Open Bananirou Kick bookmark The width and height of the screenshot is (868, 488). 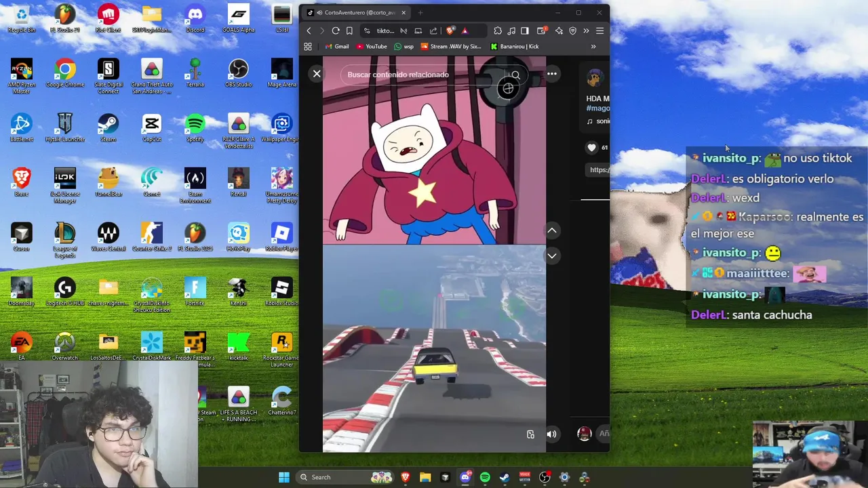tap(515, 46)
